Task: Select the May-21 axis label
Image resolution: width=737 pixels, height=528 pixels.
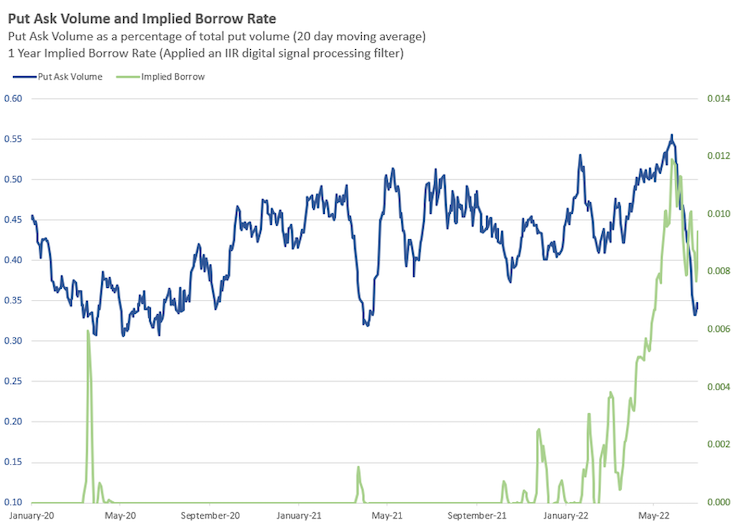Action: 387,516
